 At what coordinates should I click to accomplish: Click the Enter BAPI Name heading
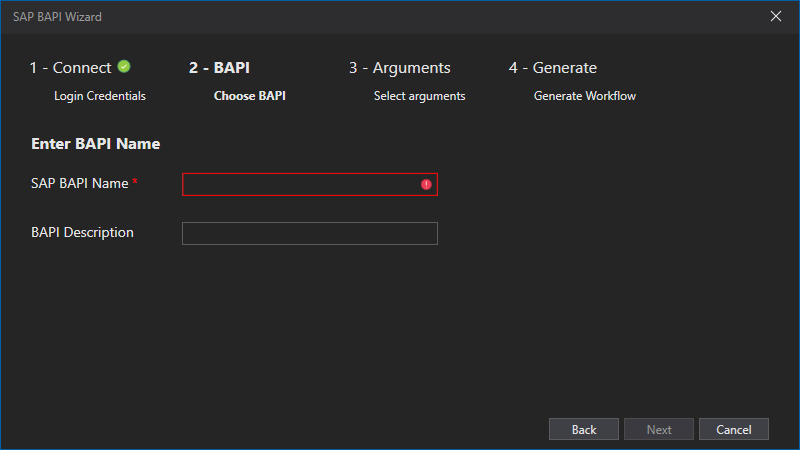point(95,144)
